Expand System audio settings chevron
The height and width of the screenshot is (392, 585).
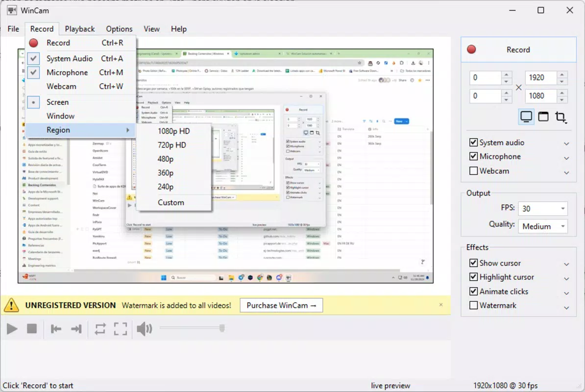[566, 144]
